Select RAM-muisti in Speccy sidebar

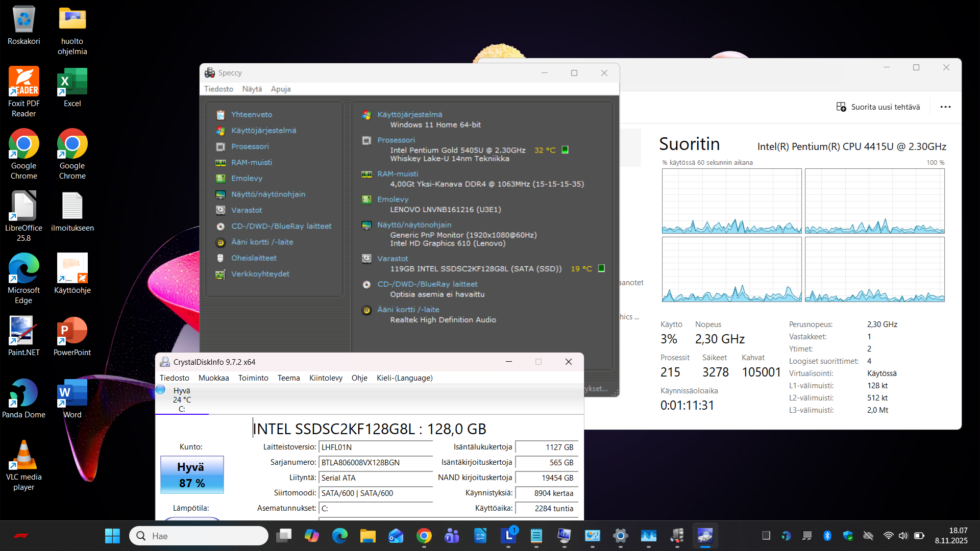click(x=251, y=162)
